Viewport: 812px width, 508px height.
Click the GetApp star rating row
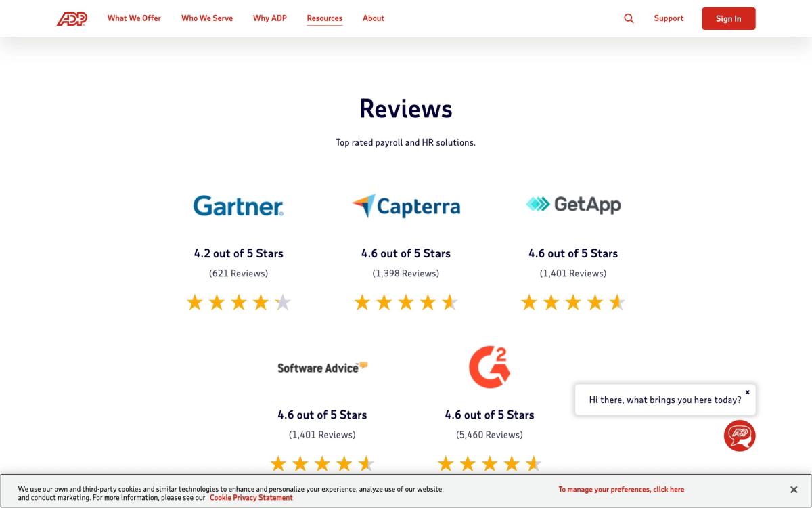click(573, 302)
